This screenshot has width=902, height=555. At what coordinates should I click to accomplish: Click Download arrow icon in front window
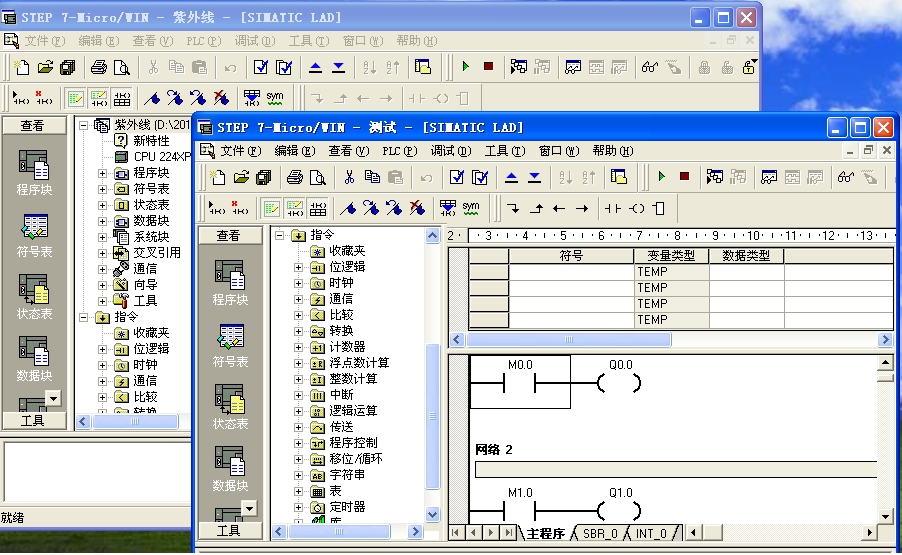pyautogui.click(x=534, y=177)
